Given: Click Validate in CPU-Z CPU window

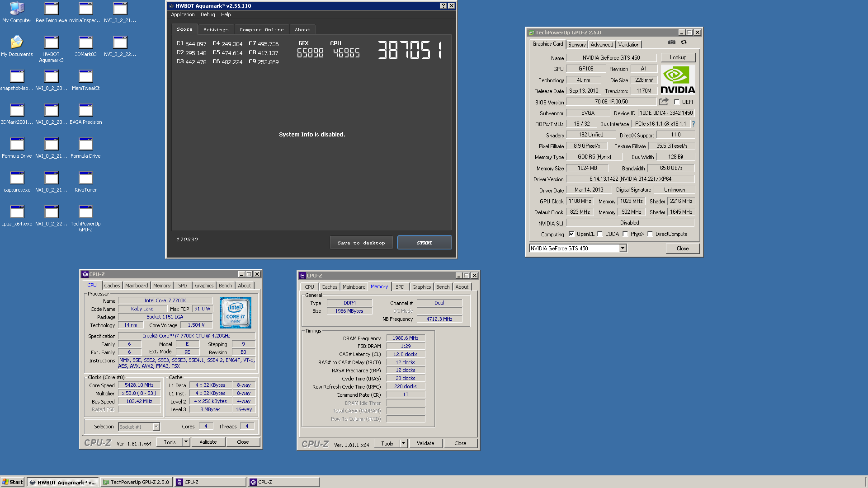Looking at the screenshot, I should (208, 442).
